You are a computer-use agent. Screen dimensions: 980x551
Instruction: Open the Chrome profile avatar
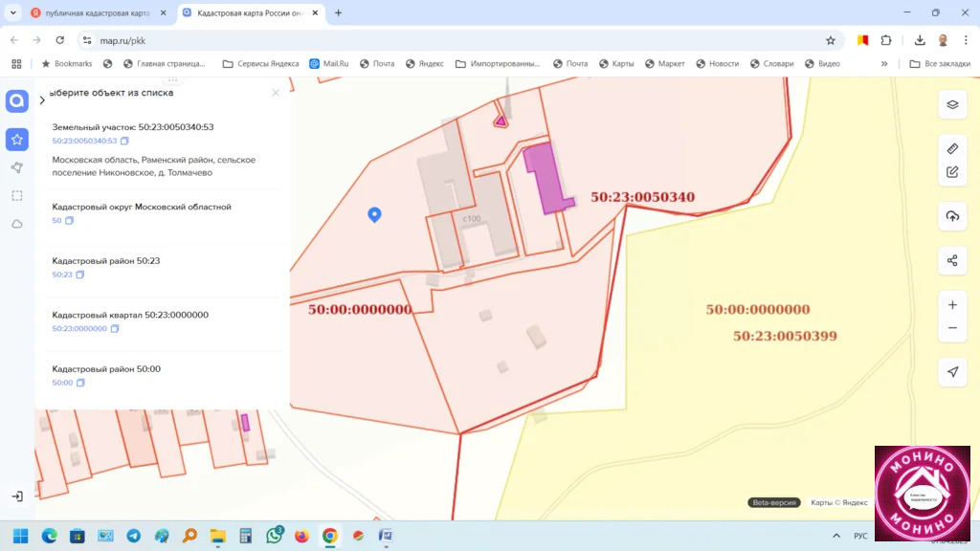943,40
